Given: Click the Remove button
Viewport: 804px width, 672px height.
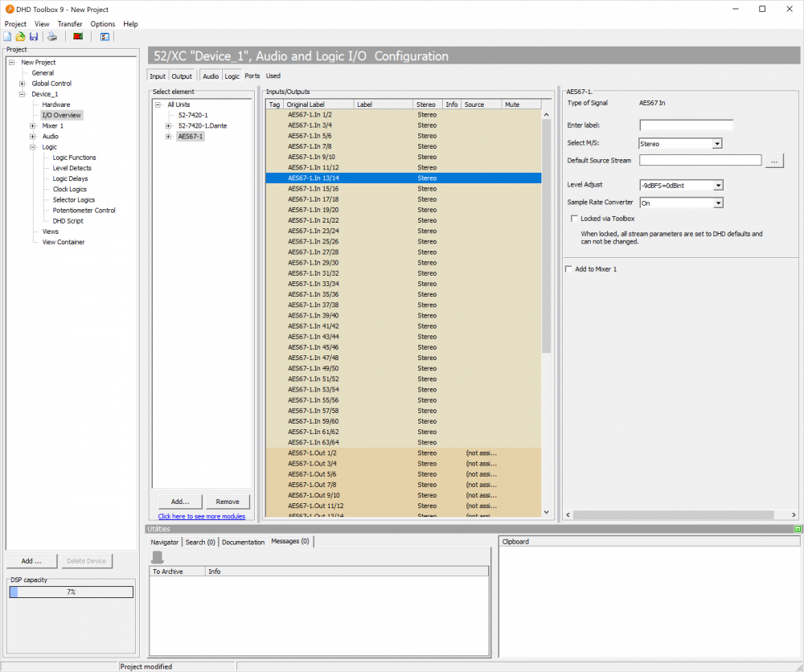Looking at the screenshot, I should point(228,502).
